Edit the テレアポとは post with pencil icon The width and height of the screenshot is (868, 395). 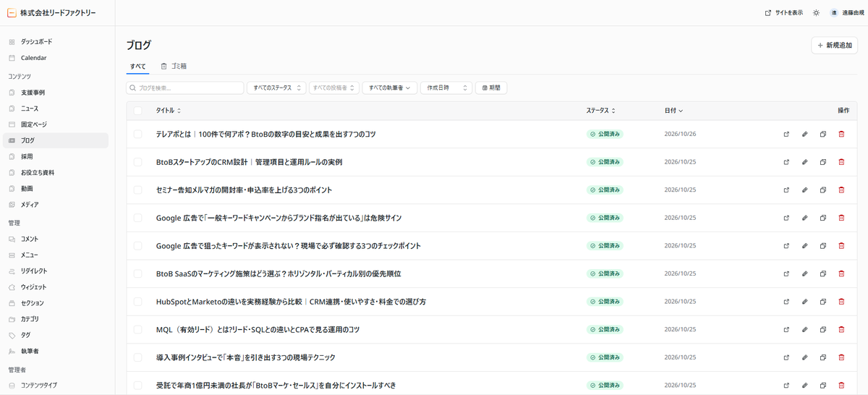tap(804, 134)
